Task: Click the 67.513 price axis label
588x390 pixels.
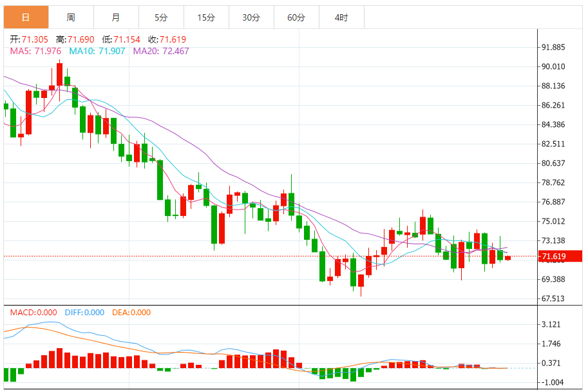Action: point(553,299)
